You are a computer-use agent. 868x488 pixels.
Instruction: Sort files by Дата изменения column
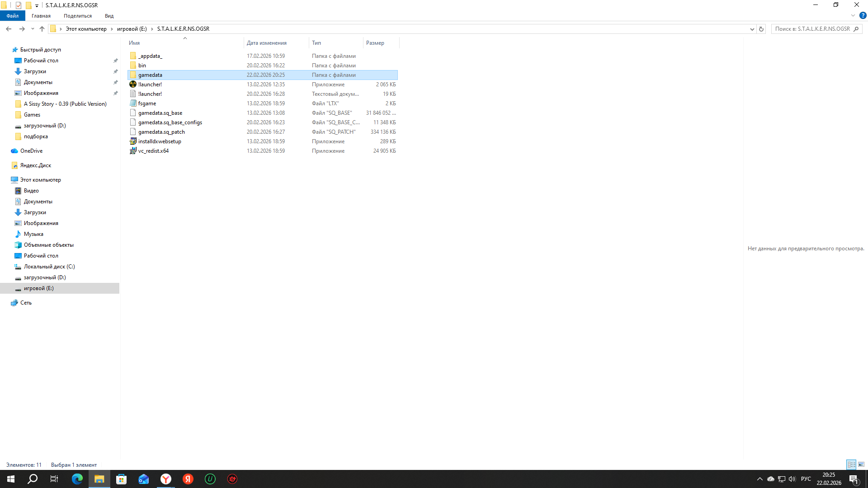(267, 43)
